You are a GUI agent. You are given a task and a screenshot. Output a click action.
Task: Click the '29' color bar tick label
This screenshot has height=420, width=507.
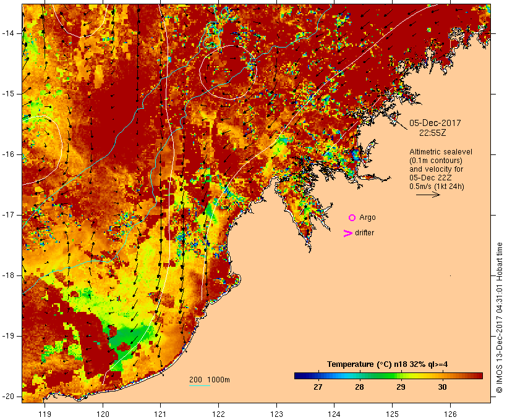pyautogui.click(x=401, y=387)
